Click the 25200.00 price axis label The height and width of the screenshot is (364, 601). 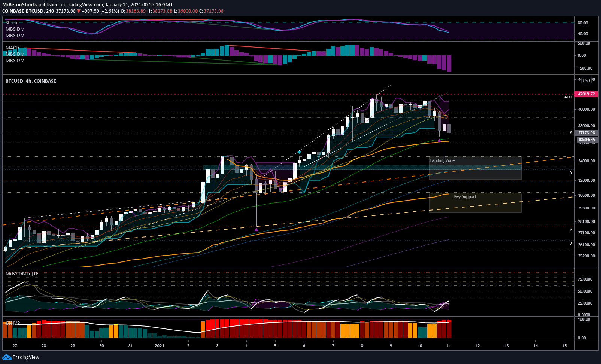586,256
